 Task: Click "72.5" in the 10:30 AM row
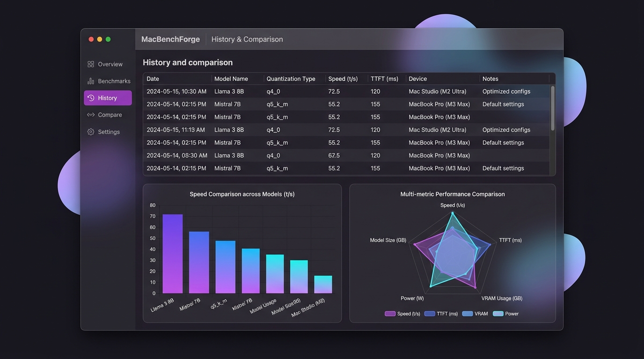[x=334, y=91]
